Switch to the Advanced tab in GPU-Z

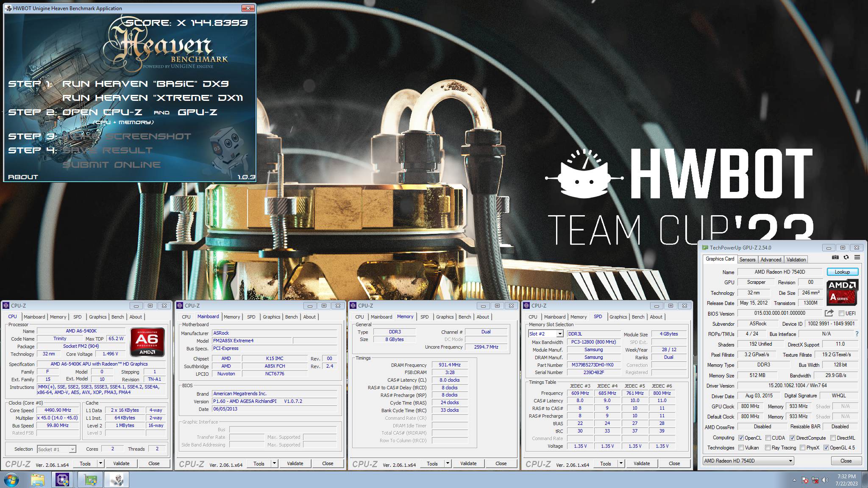click(x=771, y=260)
